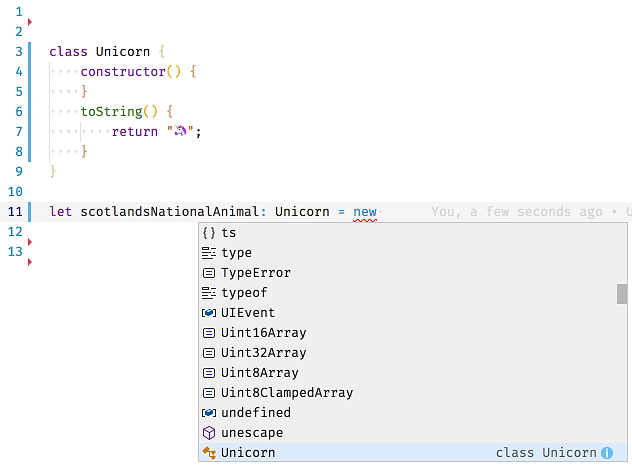
Task: Accept the highlighted Unicorn completion
Action: pos(248,453)
